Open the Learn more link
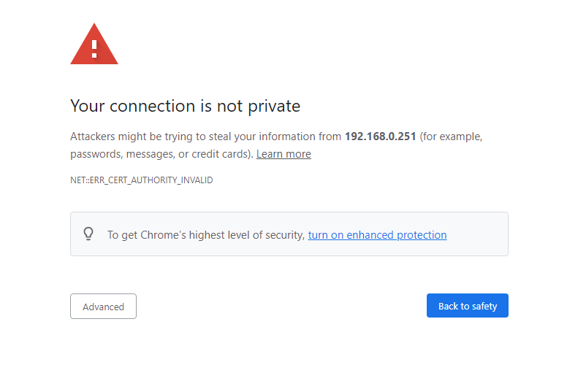Image resolution: width=567 pixels, height=392 pixels. click(283, 154)
